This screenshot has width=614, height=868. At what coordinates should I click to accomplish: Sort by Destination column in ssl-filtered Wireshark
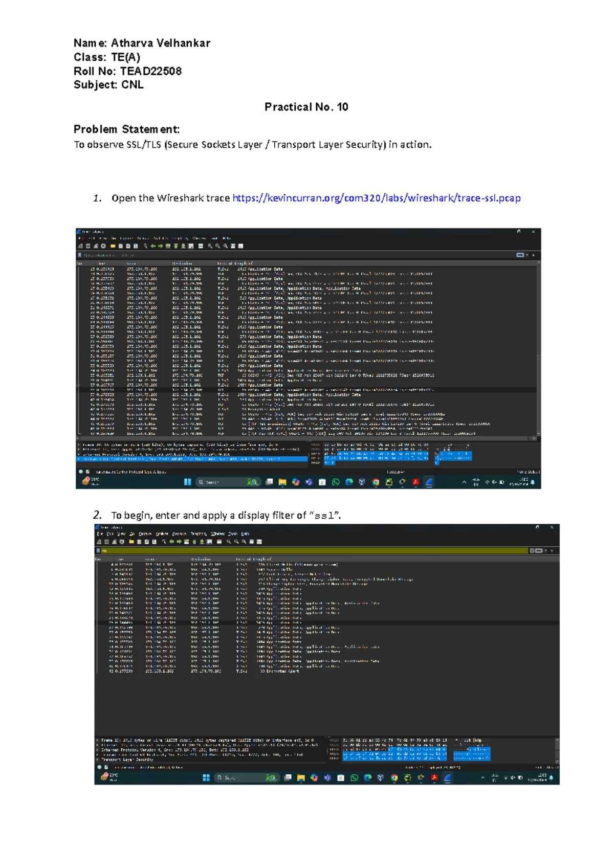pos(201,559)
